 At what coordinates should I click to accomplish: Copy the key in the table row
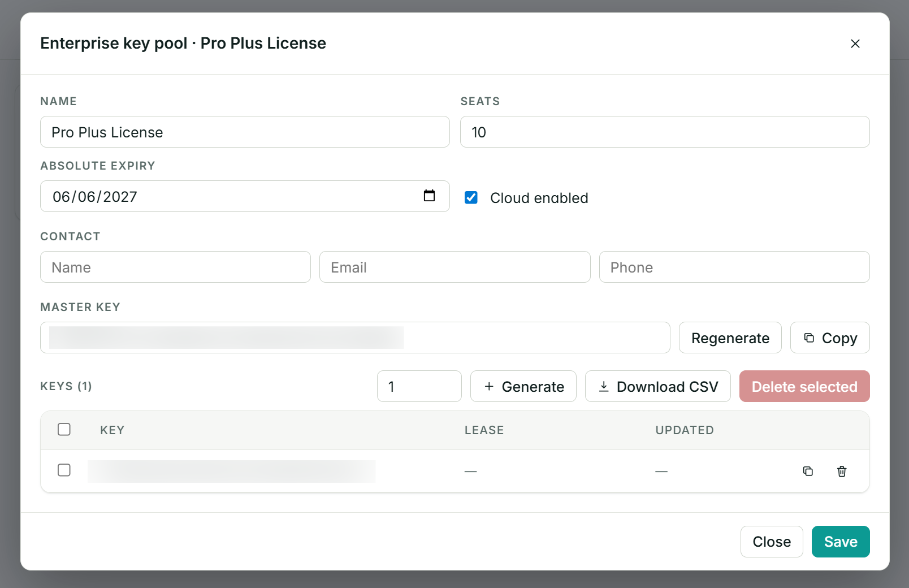tap(808, 471)
